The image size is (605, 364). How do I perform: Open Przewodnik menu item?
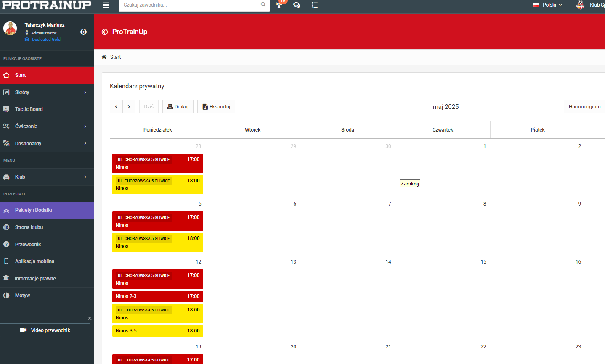pyautogui.click(x=47, y=244)
